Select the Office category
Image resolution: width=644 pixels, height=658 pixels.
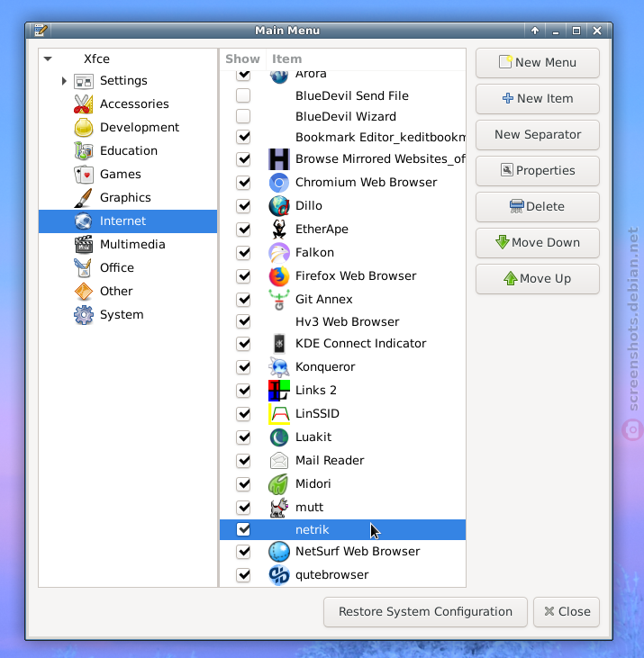128,268
